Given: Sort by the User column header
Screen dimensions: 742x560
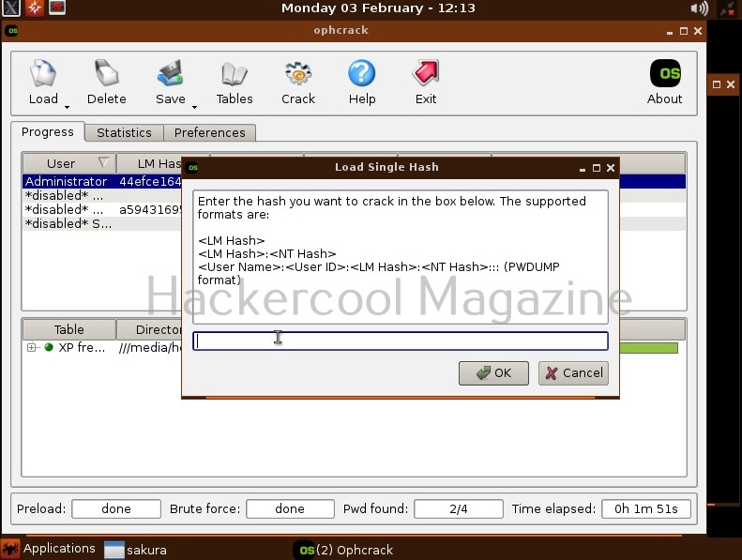Looking at the screenshot, I should (69, 163).
